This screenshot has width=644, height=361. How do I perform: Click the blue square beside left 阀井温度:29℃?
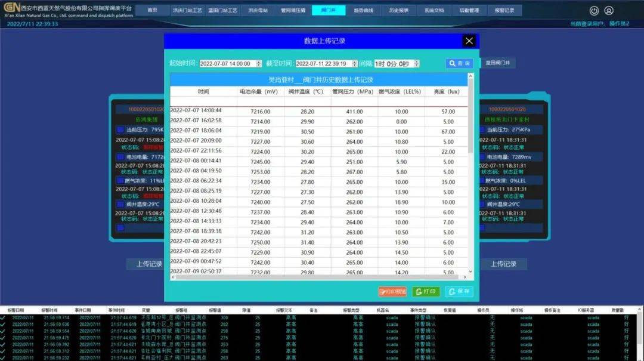[x=120, y=204]
